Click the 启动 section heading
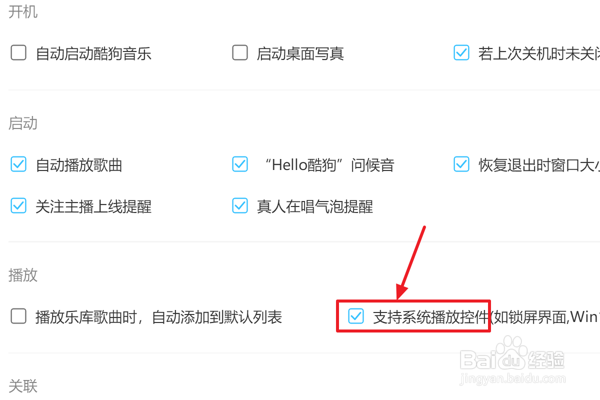Screen dimensions: 600x400 pos(23,124)
